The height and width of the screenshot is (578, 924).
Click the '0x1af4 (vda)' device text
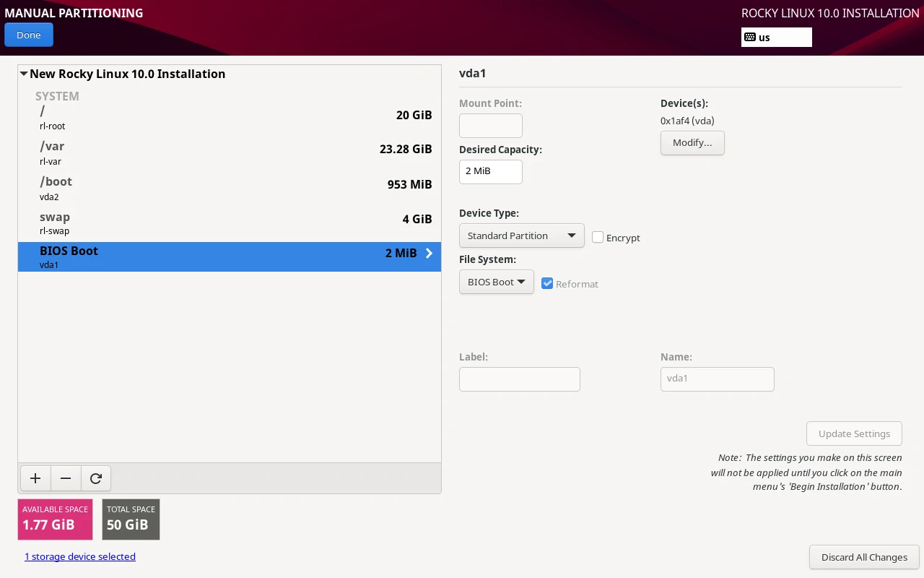[687, 121]
